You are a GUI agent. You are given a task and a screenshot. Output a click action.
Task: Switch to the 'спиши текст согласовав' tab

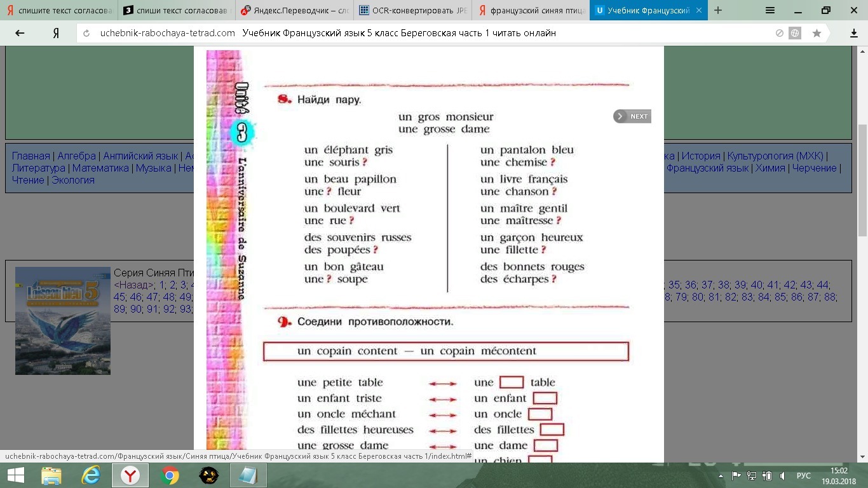click(x=177, y=11)
